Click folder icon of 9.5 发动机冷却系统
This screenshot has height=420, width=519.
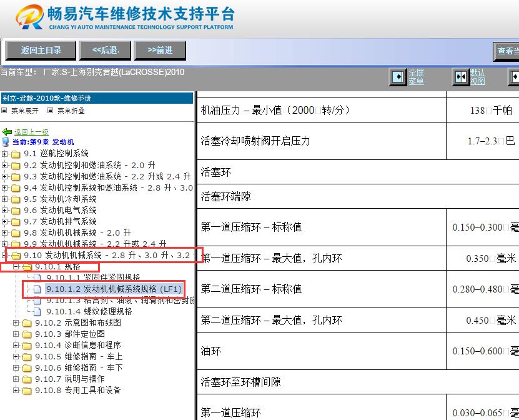(16, 199)
